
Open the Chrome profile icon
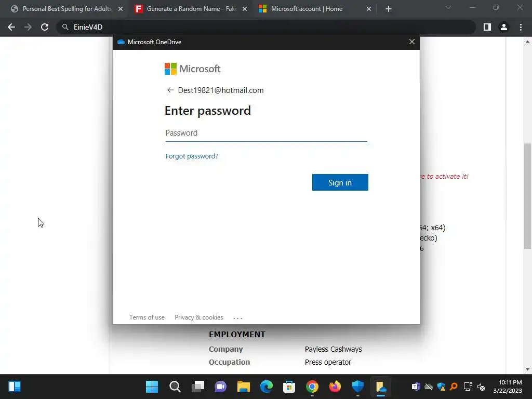504,27
